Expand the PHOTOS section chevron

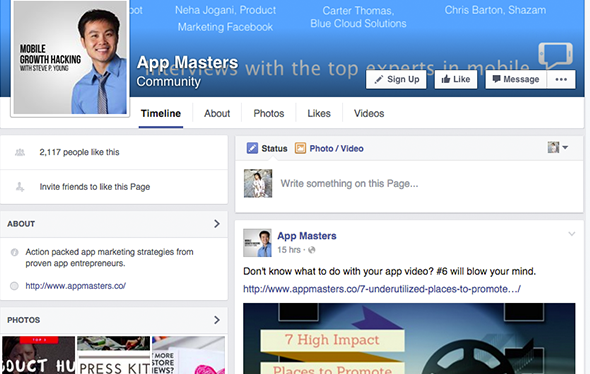[217, 320]
